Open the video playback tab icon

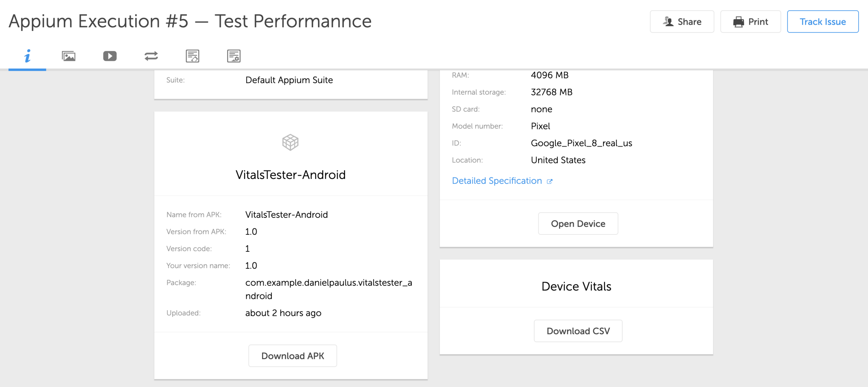click(110, 56)
